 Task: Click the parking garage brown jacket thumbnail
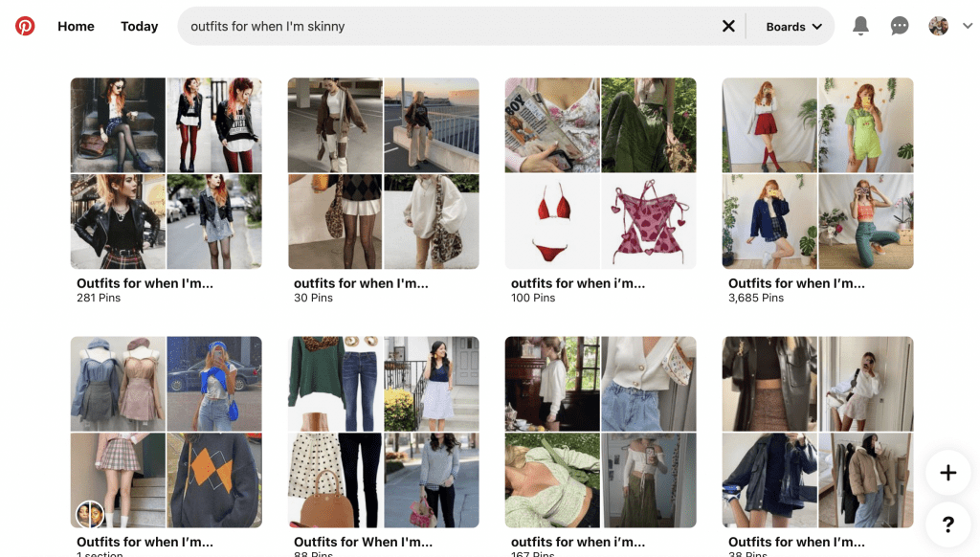335,125
